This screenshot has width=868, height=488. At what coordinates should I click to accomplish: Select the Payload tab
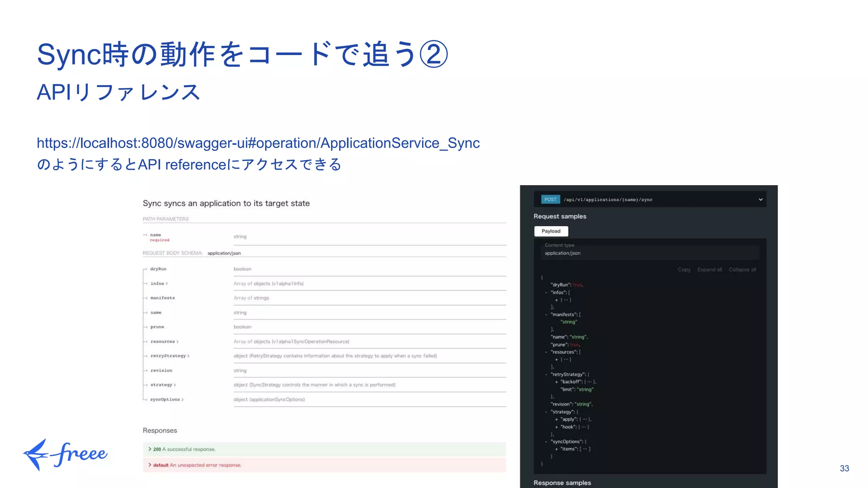(x=551, y=231)
